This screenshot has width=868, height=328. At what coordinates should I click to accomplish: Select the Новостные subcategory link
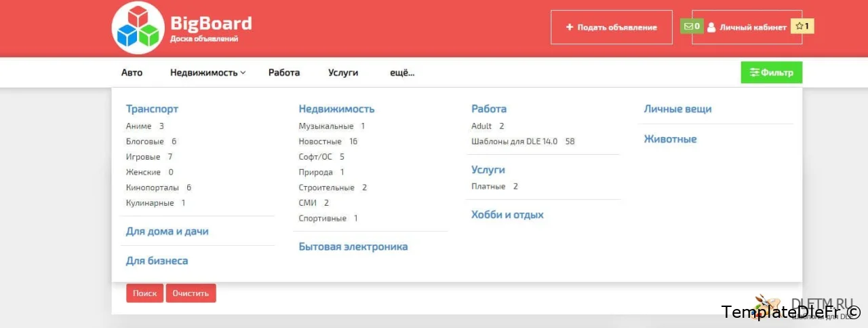[320, 141]
